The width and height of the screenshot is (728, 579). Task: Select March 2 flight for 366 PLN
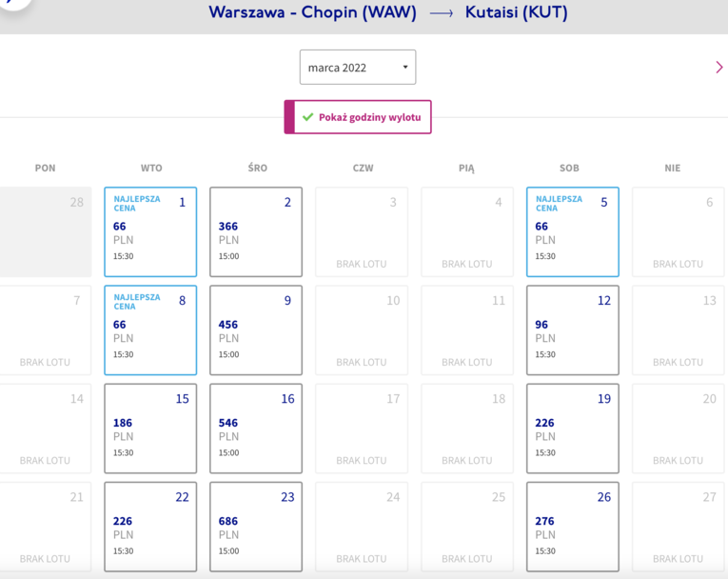click(x=256, y=231)
